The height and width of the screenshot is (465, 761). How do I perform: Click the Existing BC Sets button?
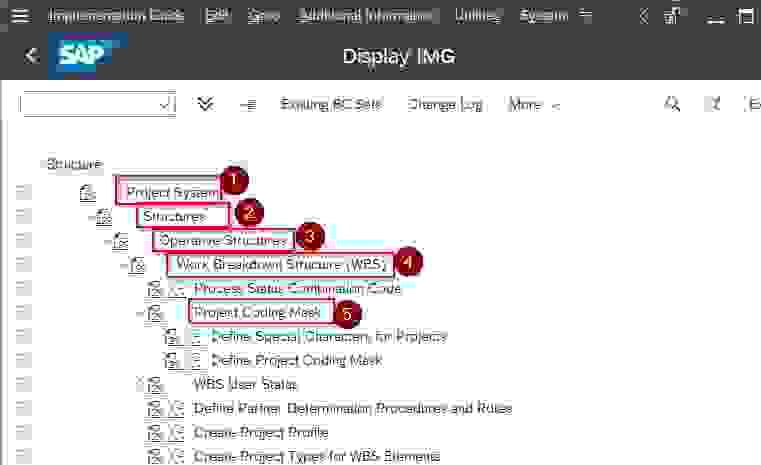click(x=331, y=104)
